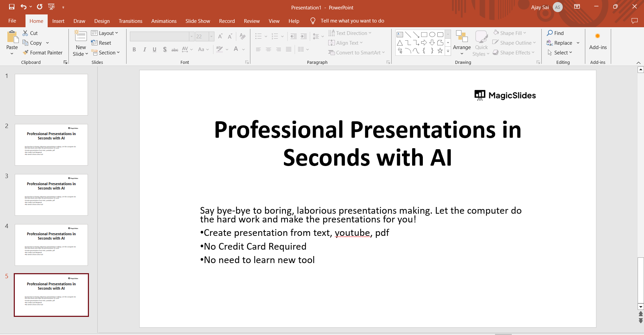Click the New Slide icon
Image resolution: width=644 pixels, height=335 pixels.
click(x=81, y=36)
